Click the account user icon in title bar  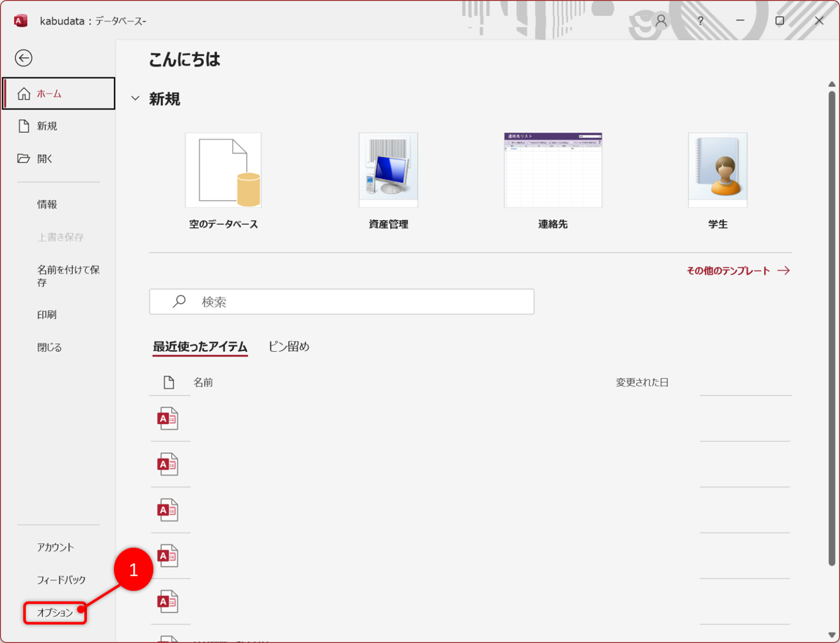pyautogui.click(x=661, y=21)
